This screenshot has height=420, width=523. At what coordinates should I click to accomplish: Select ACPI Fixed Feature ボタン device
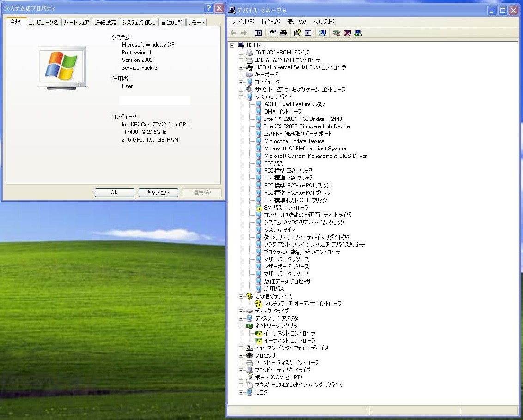294,104
